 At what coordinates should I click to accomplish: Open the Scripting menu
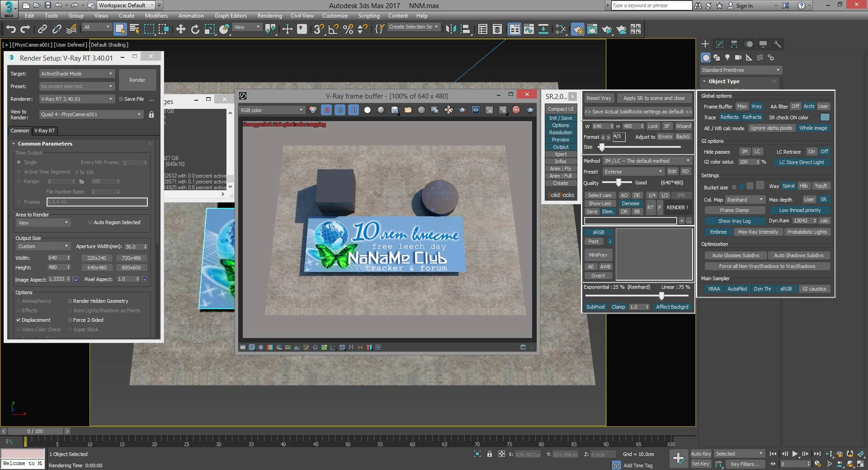pyautogui.click(x=369, y=15)
